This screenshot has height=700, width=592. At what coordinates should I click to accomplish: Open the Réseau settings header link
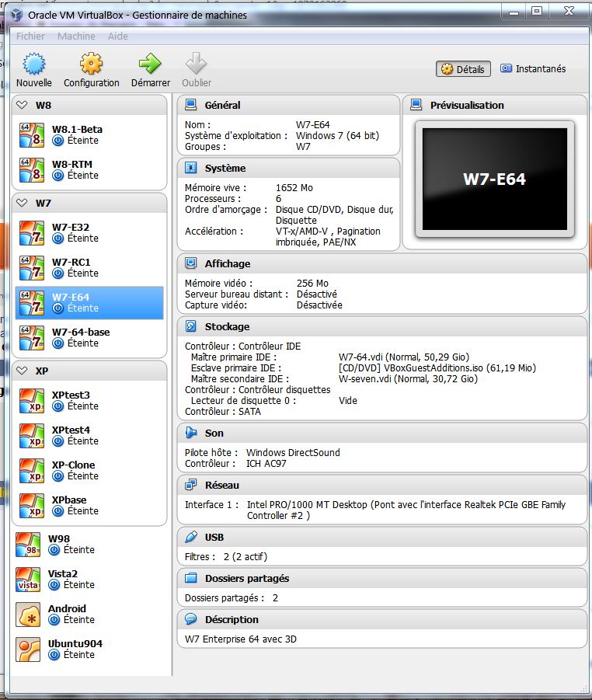pyautogui.click(x=222, y=486)
